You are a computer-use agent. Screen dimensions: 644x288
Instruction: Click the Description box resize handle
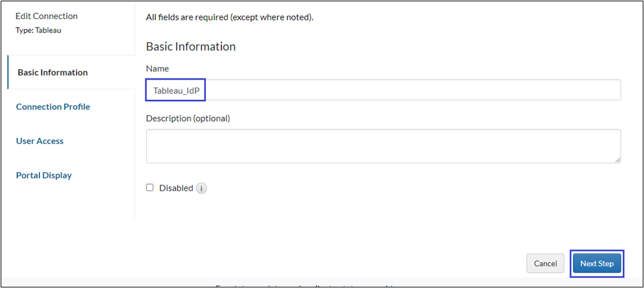pos(618,160)
